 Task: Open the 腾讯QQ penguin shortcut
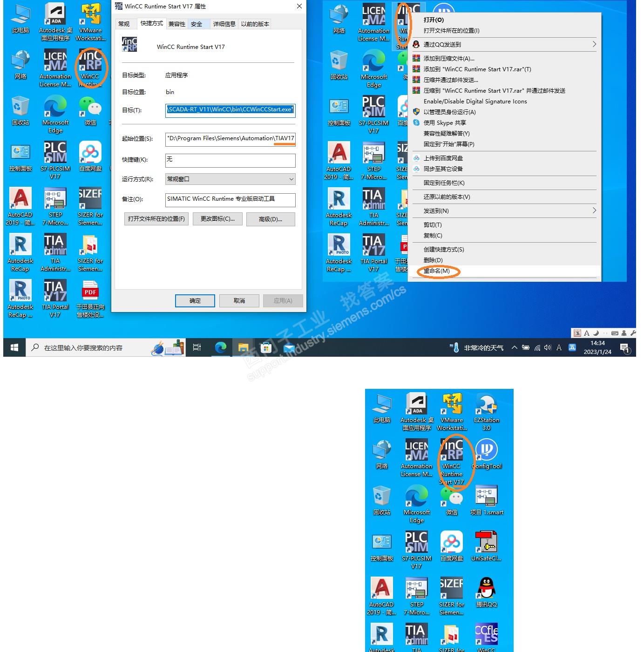click(x=487, y=592)
